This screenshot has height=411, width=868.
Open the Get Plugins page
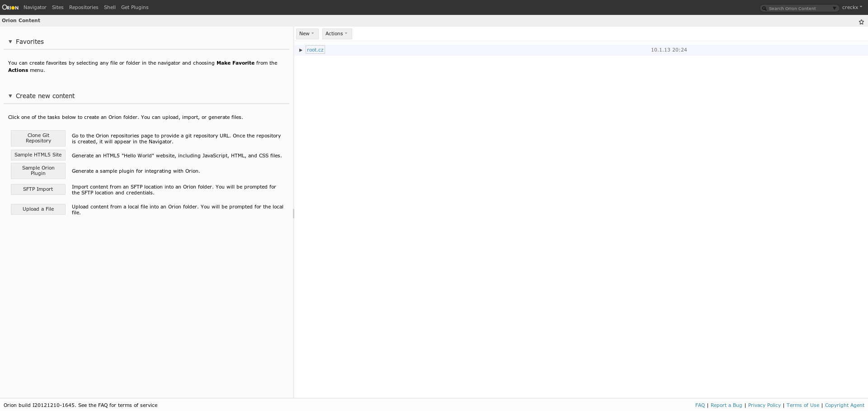click(135, 7)
